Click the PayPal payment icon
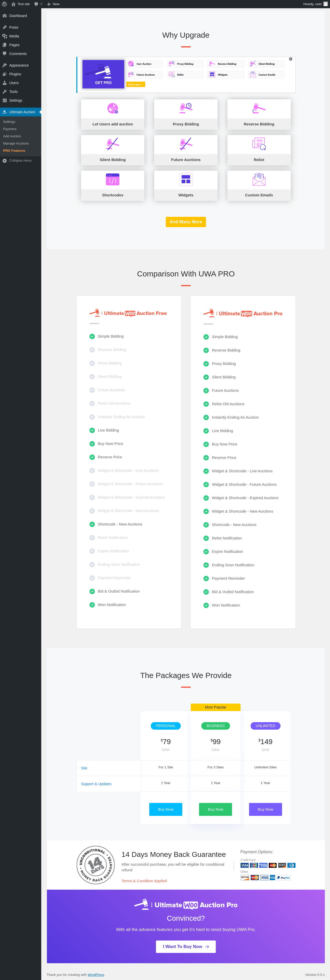 (x=284, y=878)
